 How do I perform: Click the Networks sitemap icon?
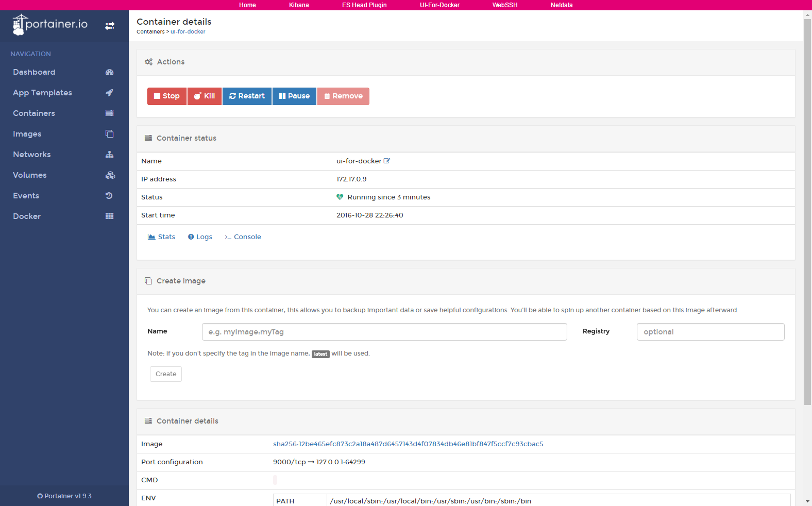[x=109, y=155]
